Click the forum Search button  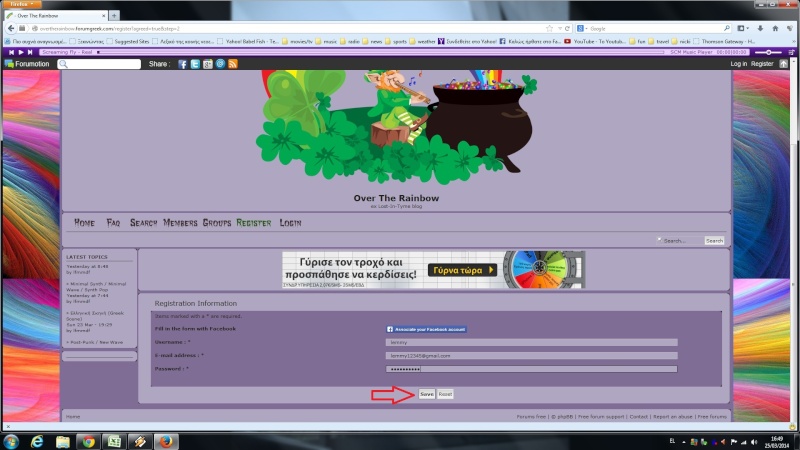pyautogui.click(x=714, y=240)
